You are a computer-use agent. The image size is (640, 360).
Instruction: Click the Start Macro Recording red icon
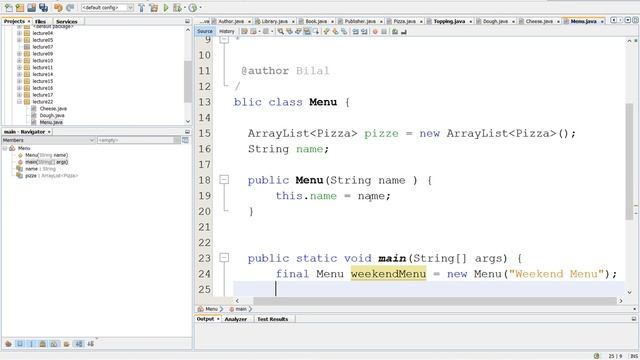tap(375, 31)
